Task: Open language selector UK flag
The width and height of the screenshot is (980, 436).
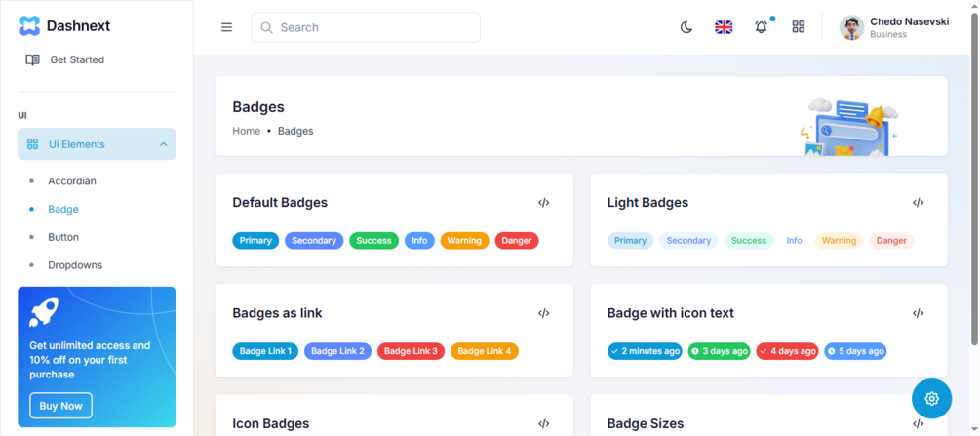Action: tap(724, 27)
